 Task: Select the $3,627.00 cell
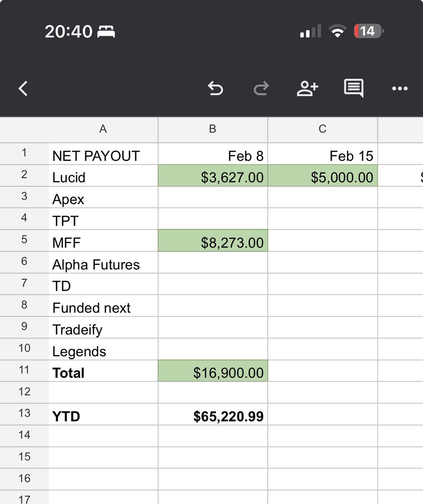[213, 176]
